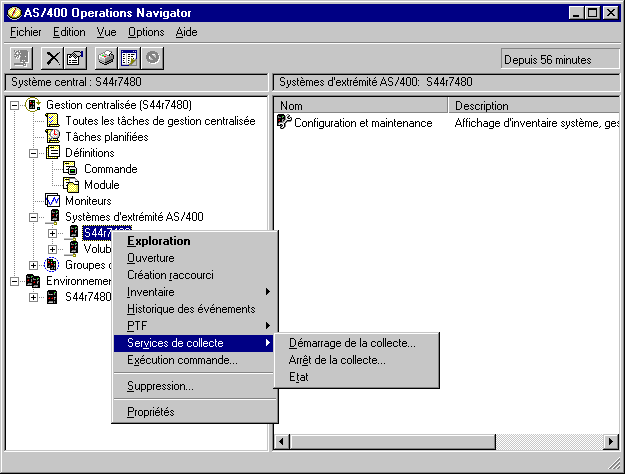625x474 pixels.
Task: Click the S44r7480 icon under Environnement
Action: (52, 297)
